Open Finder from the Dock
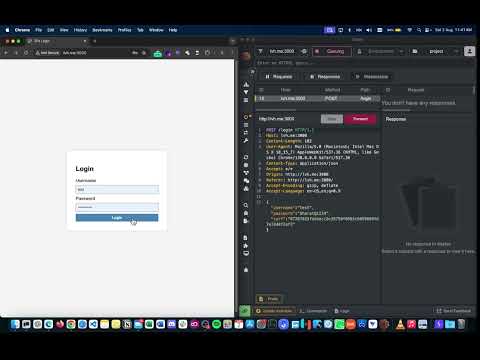Viewport: 480px width, 360px height. (15, 324)
